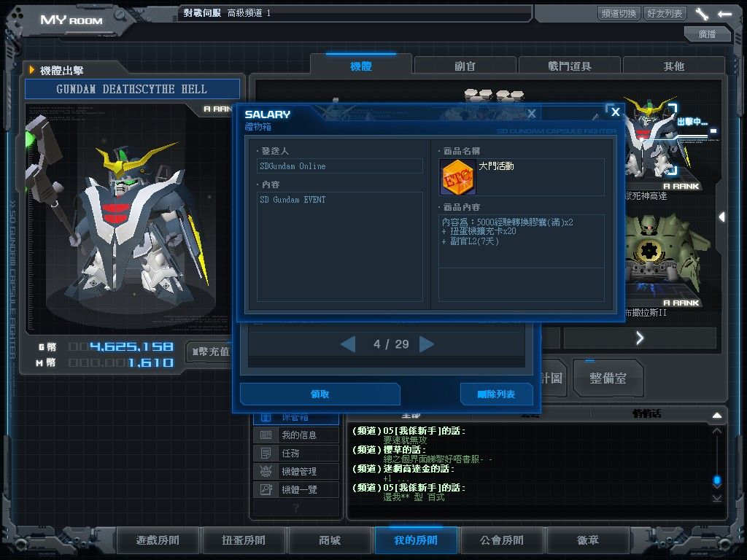Go to 扭蛋房間 in bottom navigation

[x=244, y=540]
